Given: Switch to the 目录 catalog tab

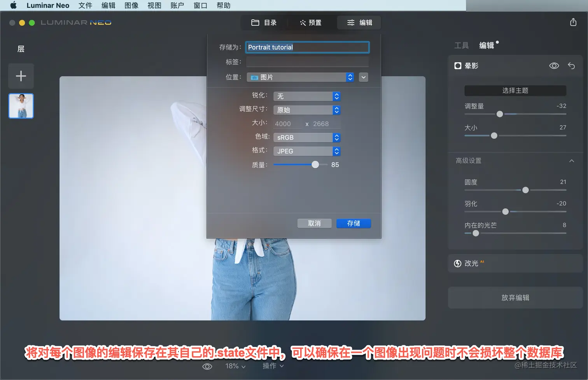Looking at the screenshot, I should [264, 23].
